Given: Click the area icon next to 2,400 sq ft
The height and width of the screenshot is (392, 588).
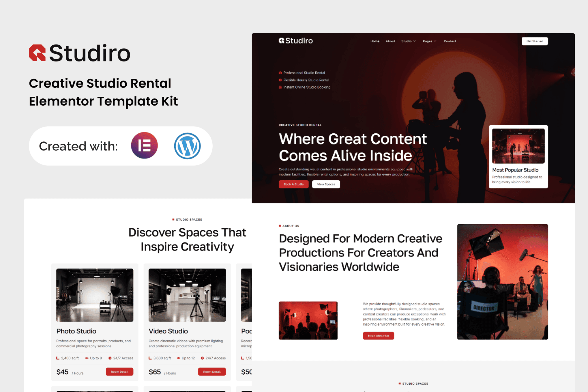Looking at the screenshot, I should point(58,358).
